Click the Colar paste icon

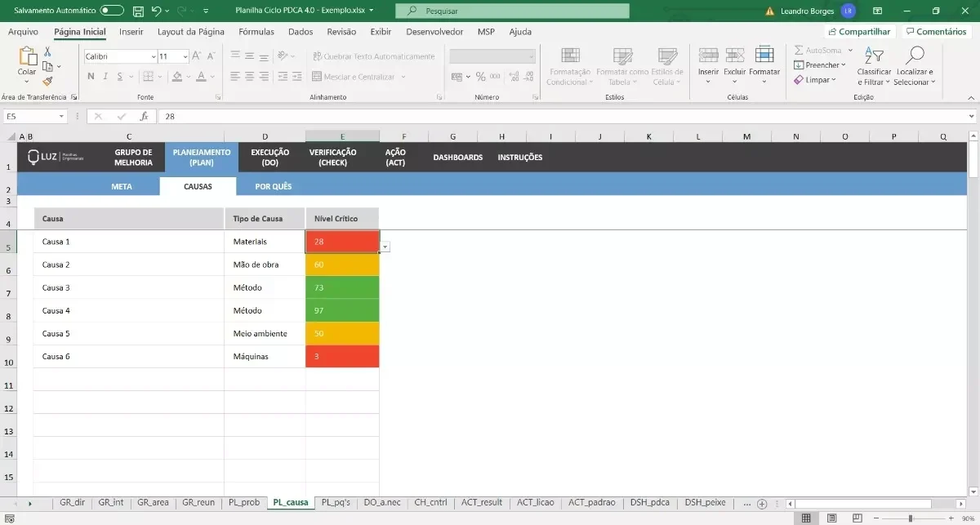tap(27, 56)
